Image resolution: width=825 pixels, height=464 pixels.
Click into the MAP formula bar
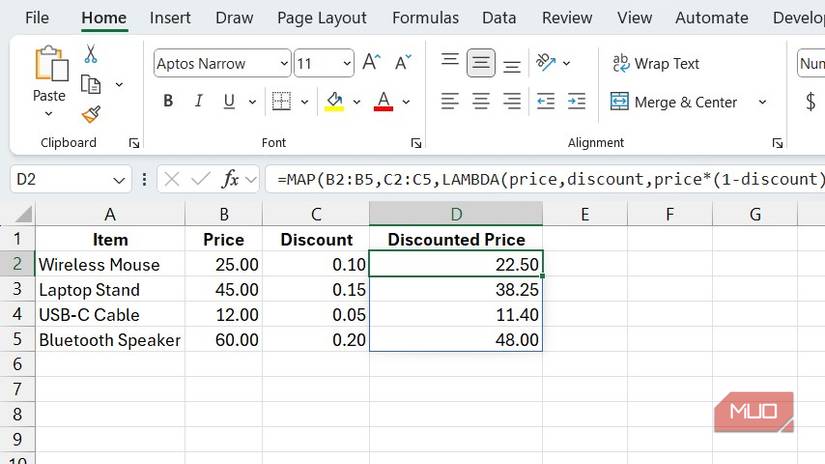coord(547,179)
